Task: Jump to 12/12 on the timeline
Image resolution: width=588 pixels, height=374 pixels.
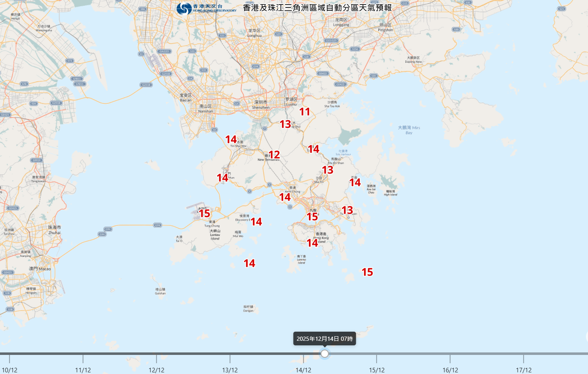Action: pyautogui.click(x=157, y=370)
